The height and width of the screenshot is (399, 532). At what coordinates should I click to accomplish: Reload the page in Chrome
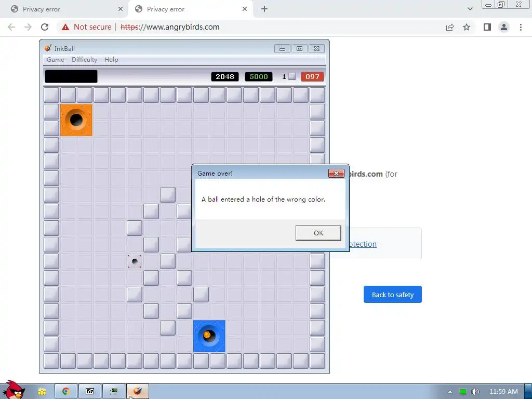coord(45,27)
